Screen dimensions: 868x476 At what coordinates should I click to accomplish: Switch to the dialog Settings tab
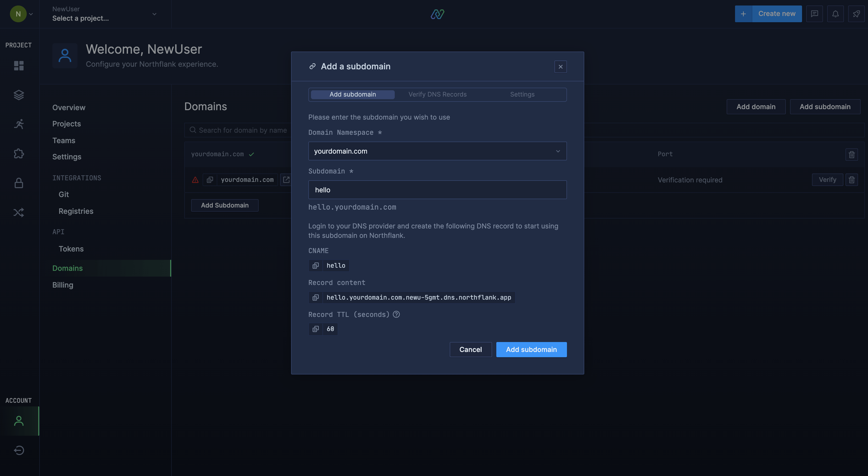coord(522,94)
